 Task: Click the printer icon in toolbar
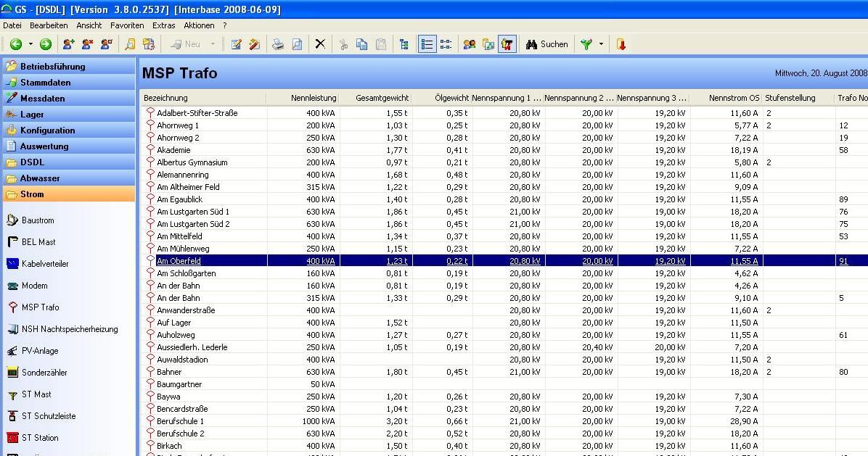(277, 44)
